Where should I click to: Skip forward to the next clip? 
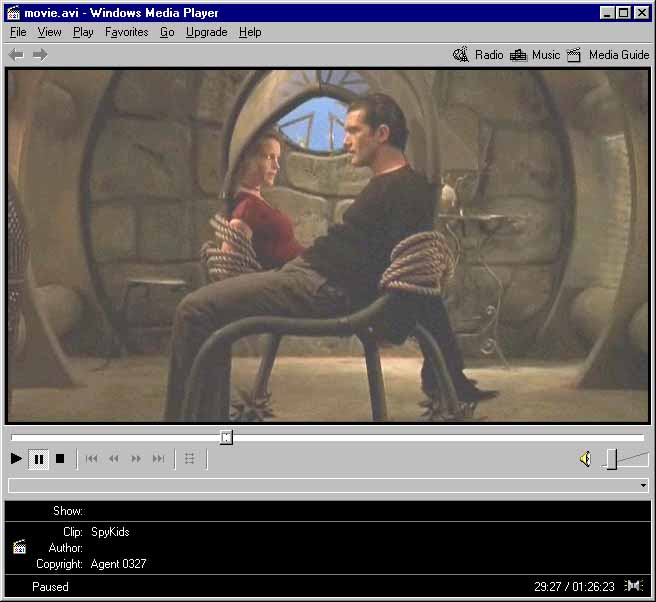click(159, 459)
